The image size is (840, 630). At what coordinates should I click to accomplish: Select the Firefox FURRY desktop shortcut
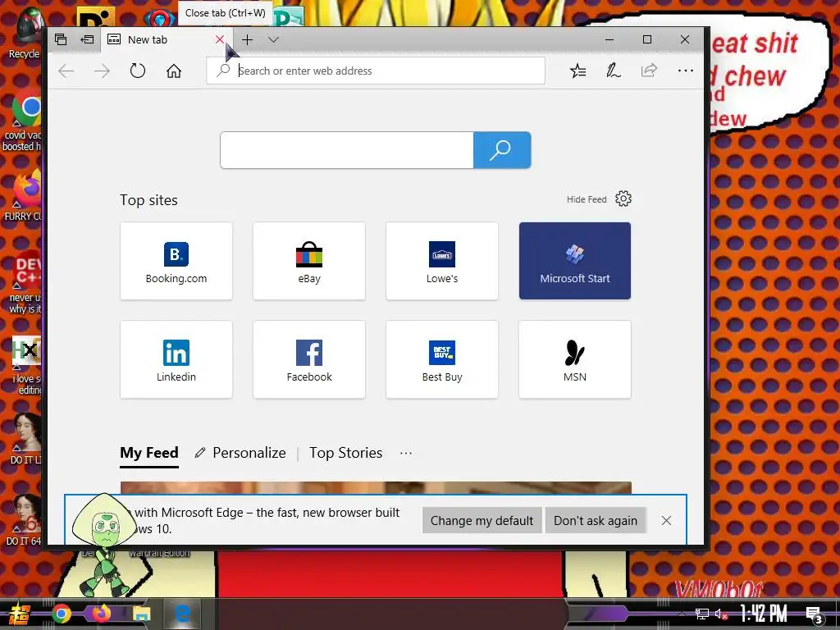click(25, 196)
